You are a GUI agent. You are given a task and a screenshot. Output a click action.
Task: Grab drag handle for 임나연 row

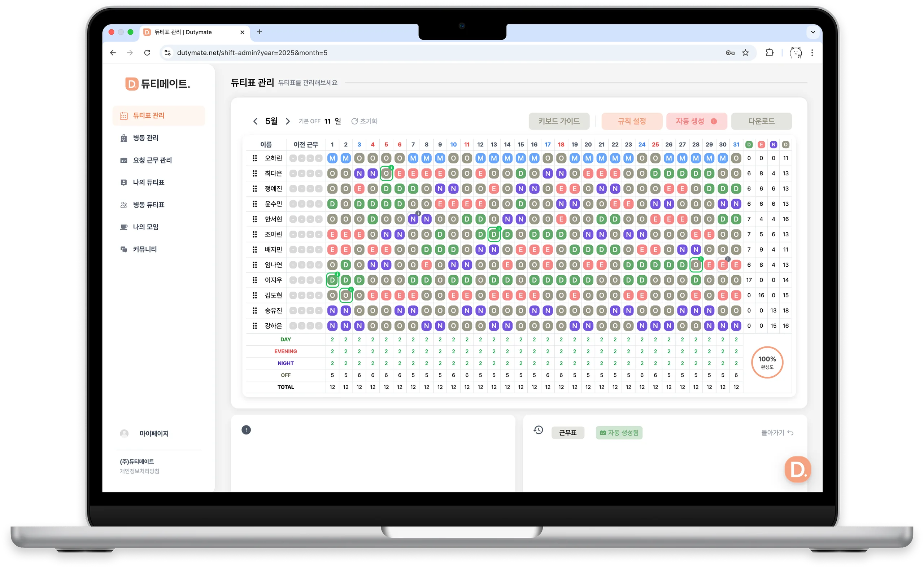(x=255, y=265)
